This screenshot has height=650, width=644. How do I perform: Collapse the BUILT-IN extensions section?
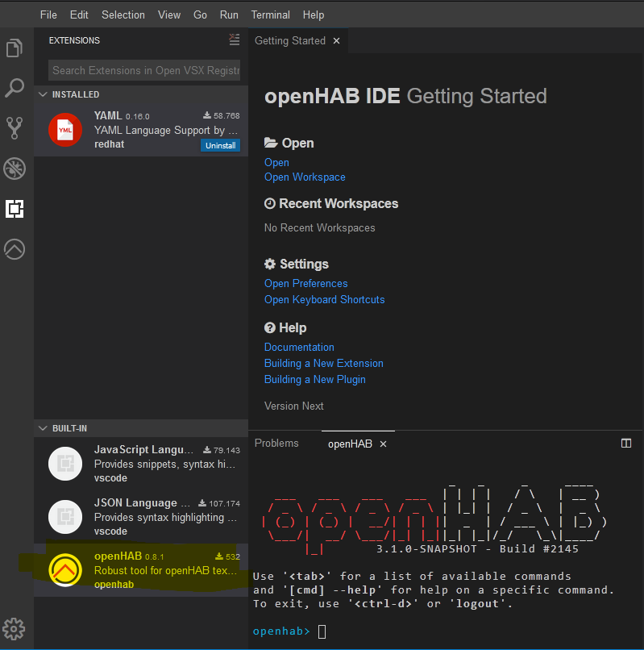(x=44, y=427)
